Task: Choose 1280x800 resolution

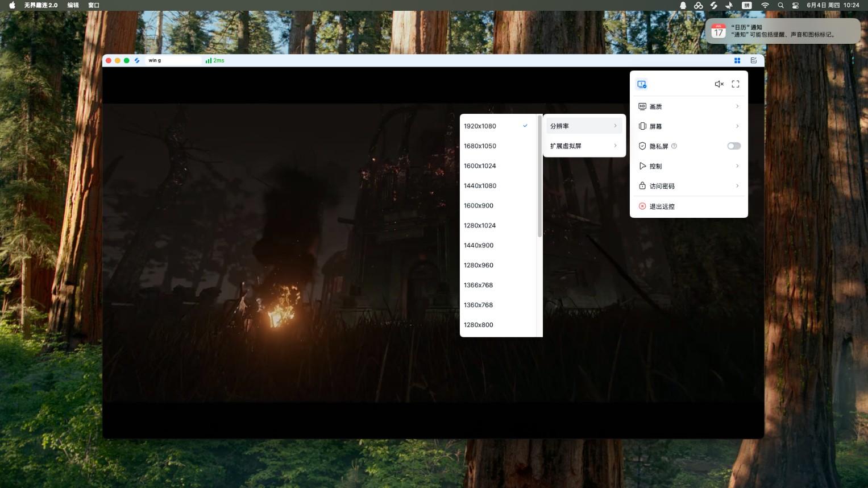Action: click(x=498, y=325)
